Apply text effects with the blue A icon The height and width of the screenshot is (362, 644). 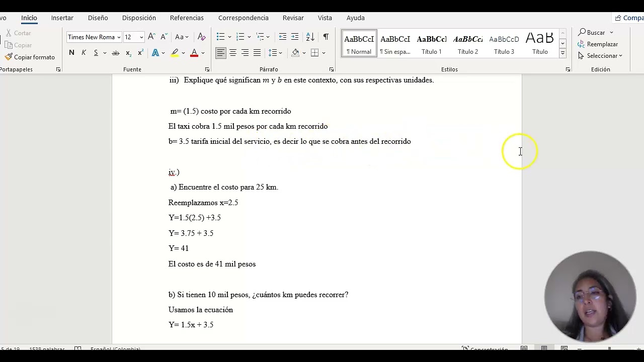[155, 53]
